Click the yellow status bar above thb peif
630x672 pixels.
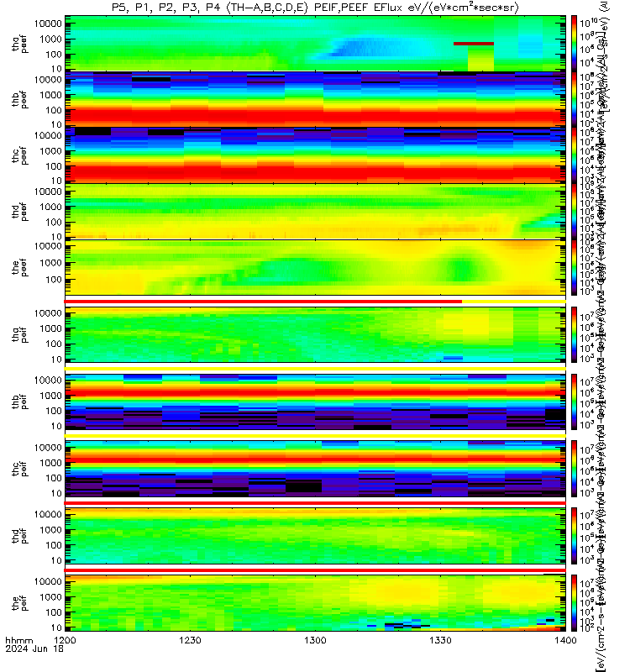(315, 369)
